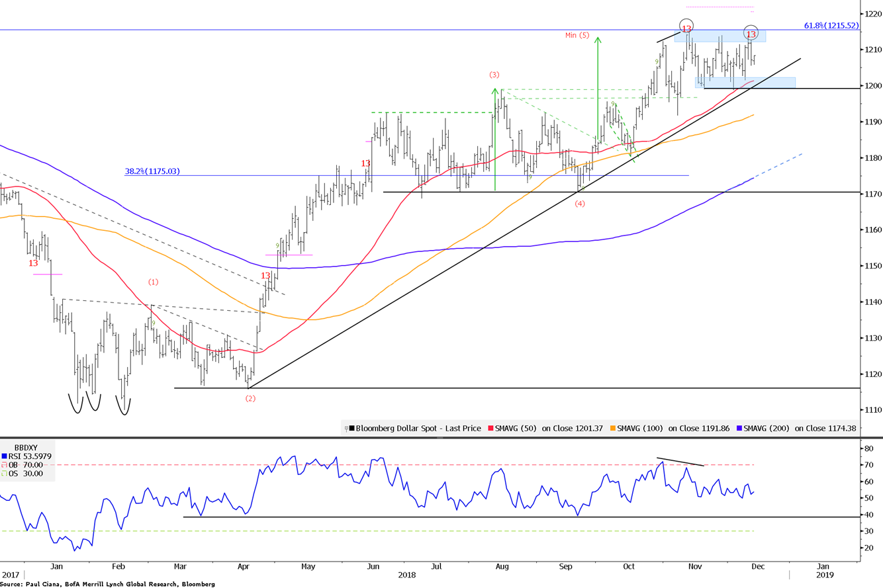Select the wave (3) annotation label
Image resolution: width=883 pixels, height=588 pixels.
pos(494,74)
